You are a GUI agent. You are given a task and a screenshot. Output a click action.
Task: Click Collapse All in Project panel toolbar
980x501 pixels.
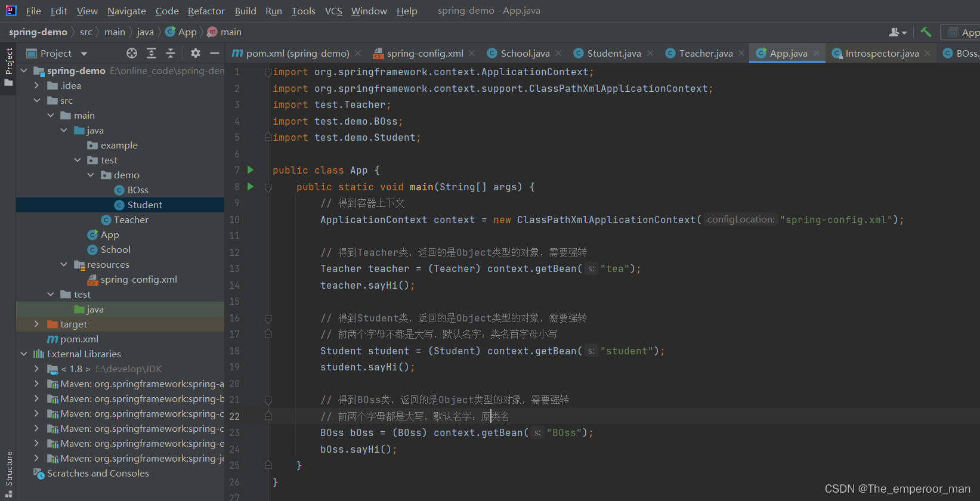point(171,53)
